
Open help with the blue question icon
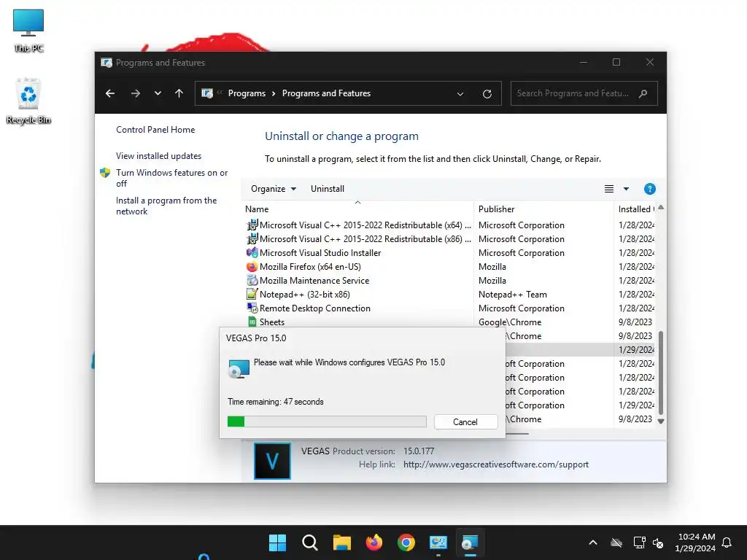click(x=649, y=189)
